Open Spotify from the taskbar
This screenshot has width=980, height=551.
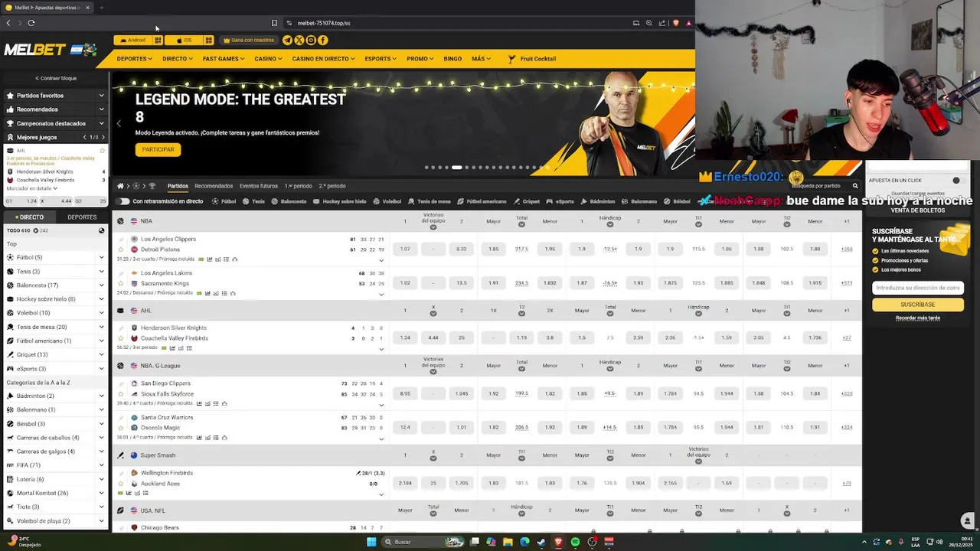pyautogui.click(x=575, y=542)
